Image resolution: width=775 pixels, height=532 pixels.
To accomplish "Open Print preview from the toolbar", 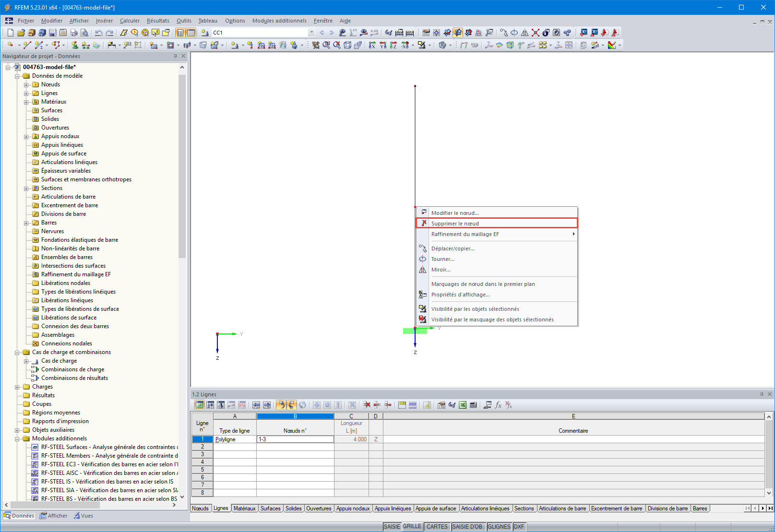I will pyautogui.click(x=84, y=33).
